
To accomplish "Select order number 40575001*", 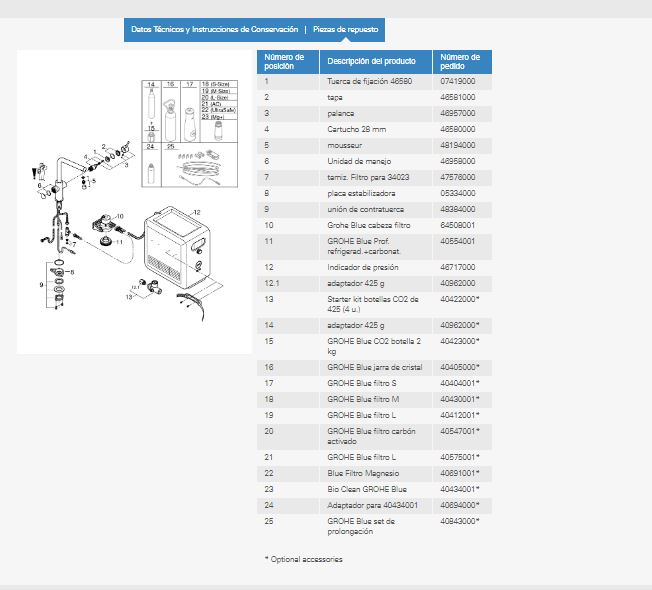I will click(x=459, y=457).
